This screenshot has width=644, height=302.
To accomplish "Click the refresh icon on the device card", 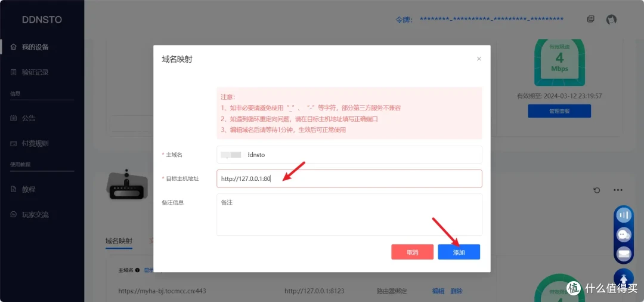I will click(x=597, y=190).
